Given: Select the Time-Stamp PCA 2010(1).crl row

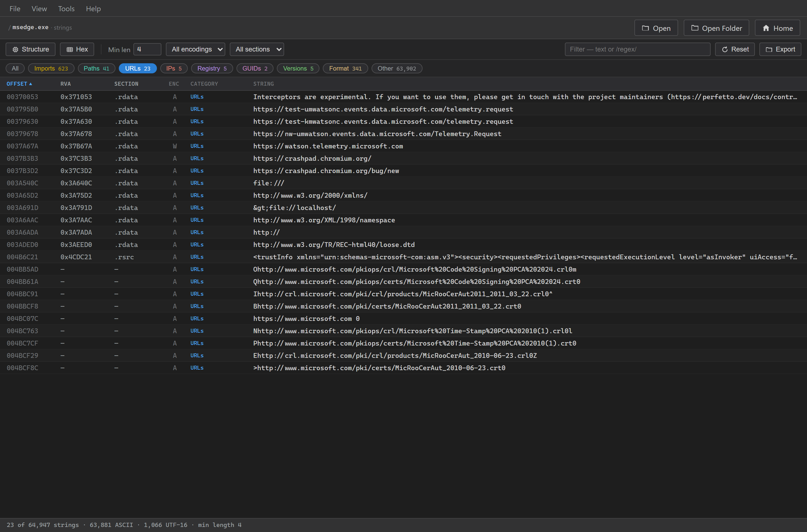Looking at the screenshot, I should 403,331.
